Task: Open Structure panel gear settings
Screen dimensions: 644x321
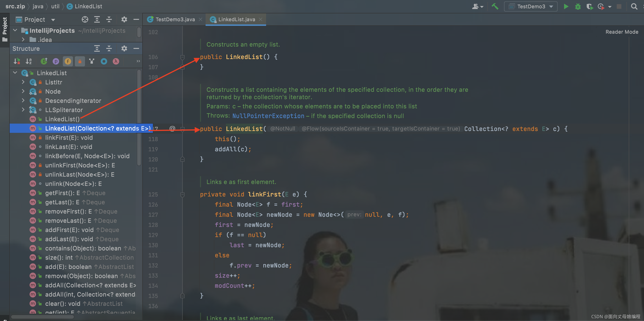Action: pos(124,48)
